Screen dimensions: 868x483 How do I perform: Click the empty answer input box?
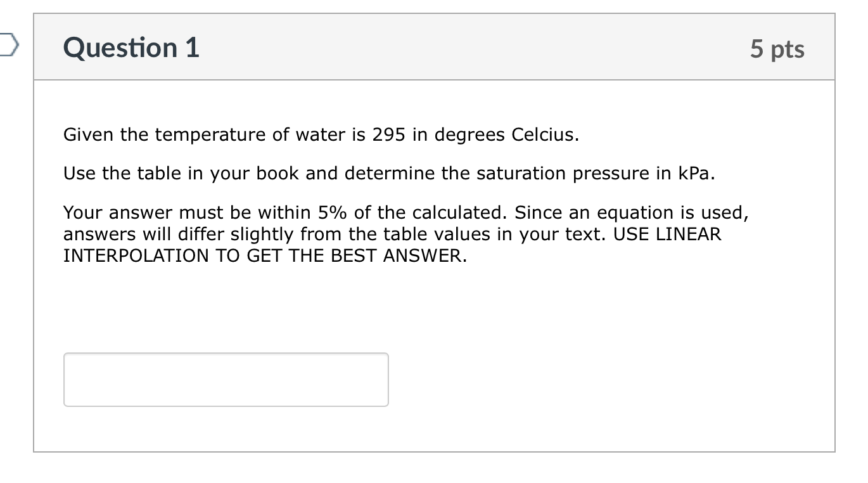click(226, 379)
